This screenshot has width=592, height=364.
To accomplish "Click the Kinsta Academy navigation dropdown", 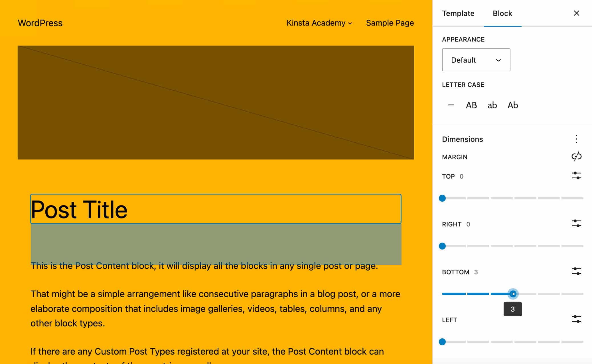I will [319, 23].
